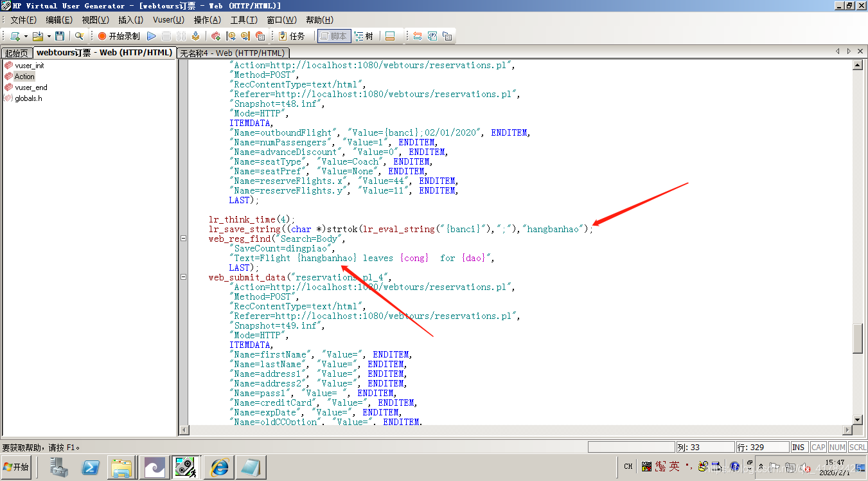This screenshot has height=481, width=868.
Task: Open the 帮助(H) menu
Action: point(319,20)
